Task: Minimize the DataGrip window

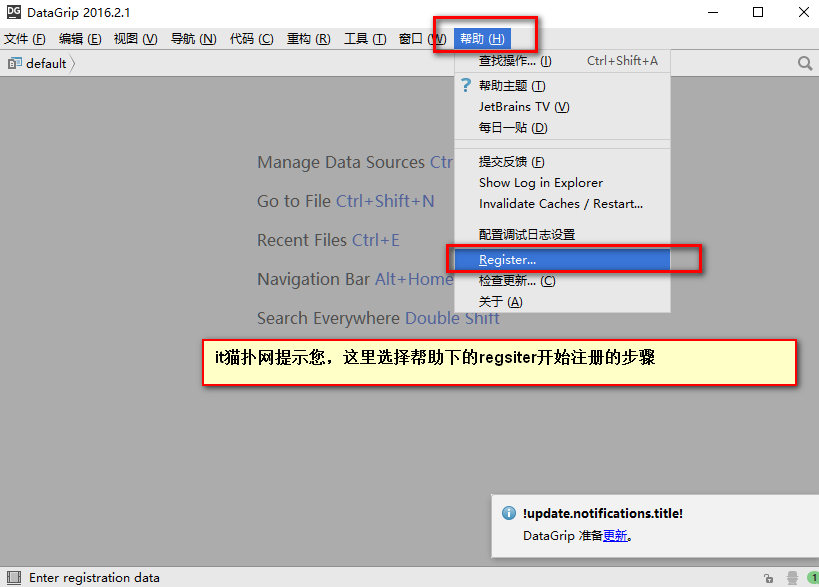Action: coord(713,12)
